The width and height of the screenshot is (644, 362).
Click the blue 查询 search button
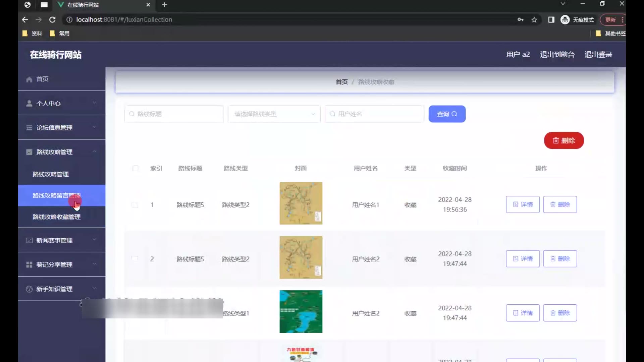[447, 114]
